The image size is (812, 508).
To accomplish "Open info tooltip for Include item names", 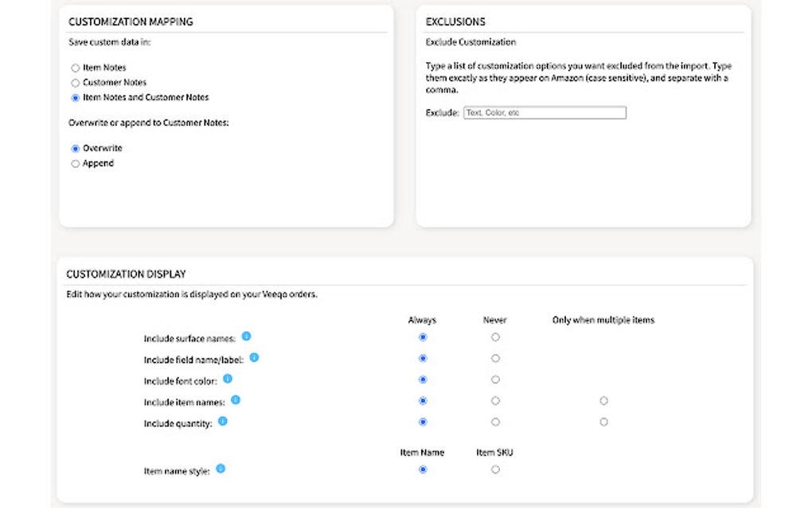I will click(236, 400).
